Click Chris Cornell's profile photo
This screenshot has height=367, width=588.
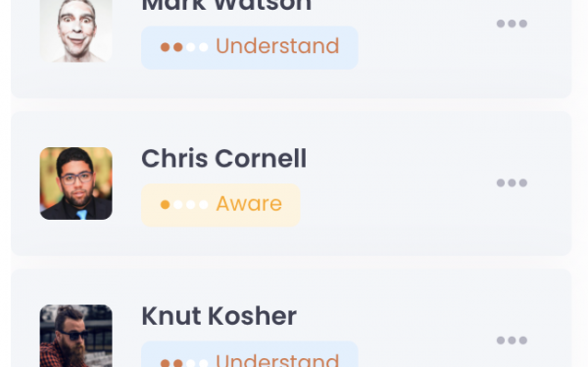click(76, 183)
